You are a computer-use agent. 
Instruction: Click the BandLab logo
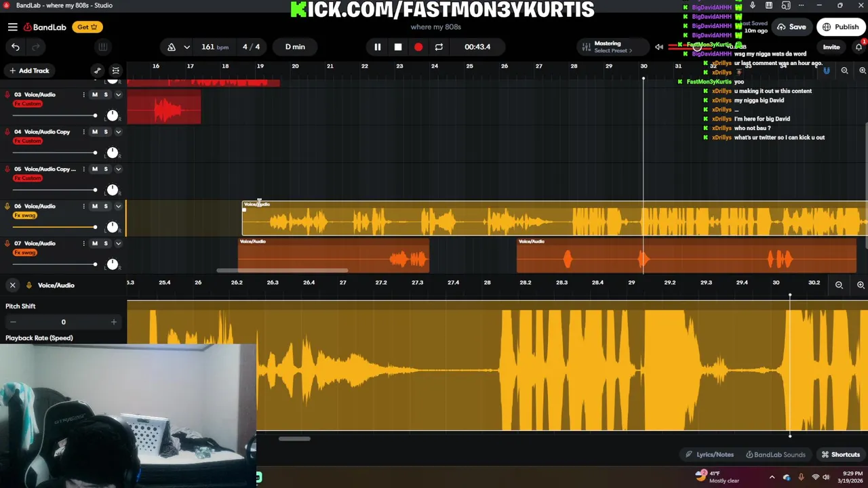click(x=45, y=27)
